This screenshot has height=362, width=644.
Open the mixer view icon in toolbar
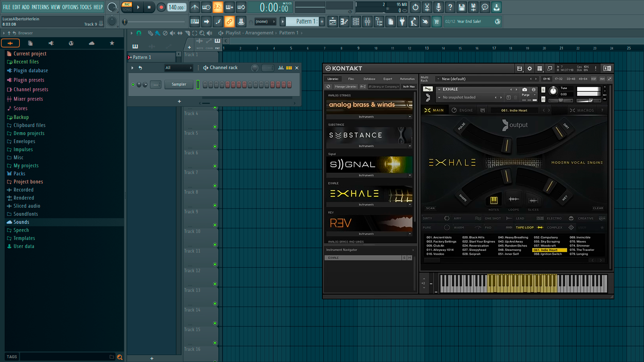coord(367,22)
